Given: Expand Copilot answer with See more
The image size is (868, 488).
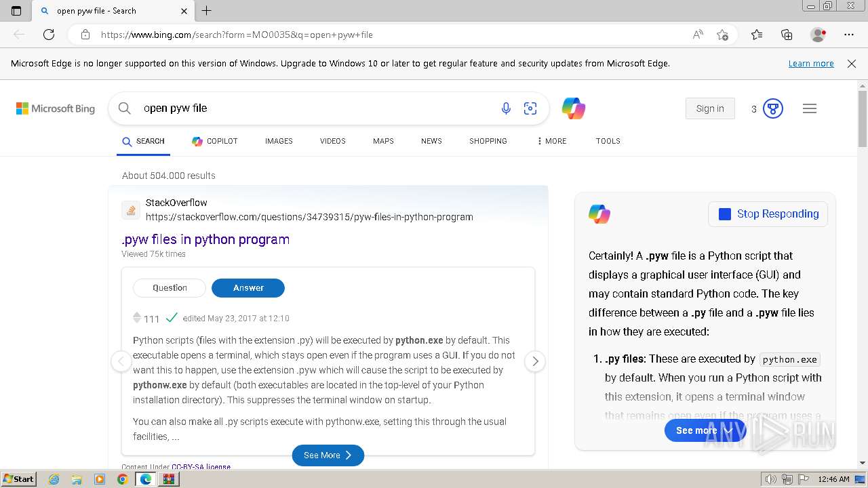Looking at the screenshot, I should click(x=704, y=430).
